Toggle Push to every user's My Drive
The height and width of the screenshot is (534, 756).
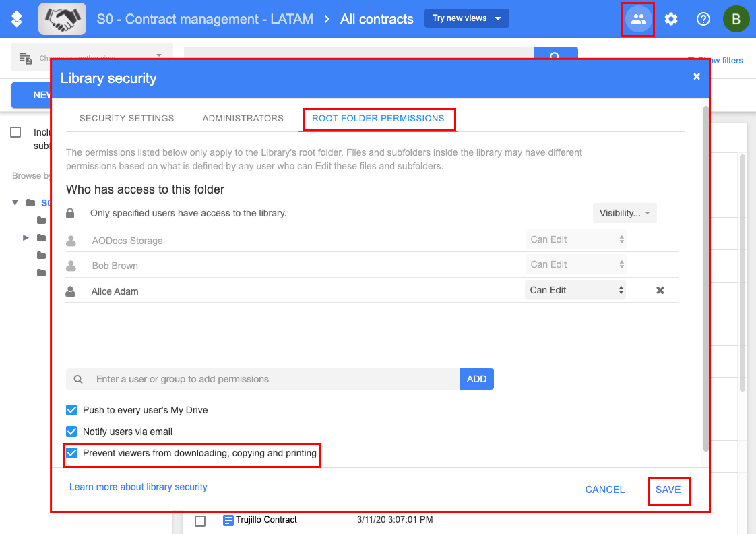pos(71,410)
